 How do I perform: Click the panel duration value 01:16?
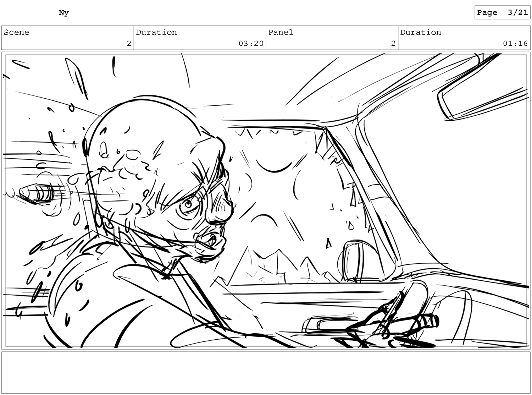(x=515, y=43)
